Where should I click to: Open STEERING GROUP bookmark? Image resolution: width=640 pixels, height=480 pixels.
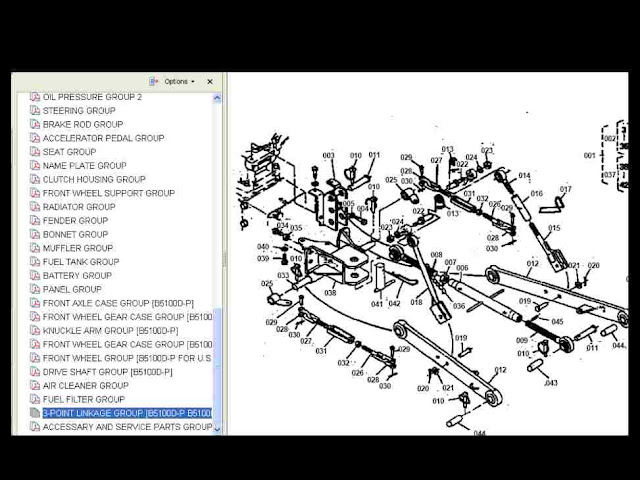click(79, 111)
